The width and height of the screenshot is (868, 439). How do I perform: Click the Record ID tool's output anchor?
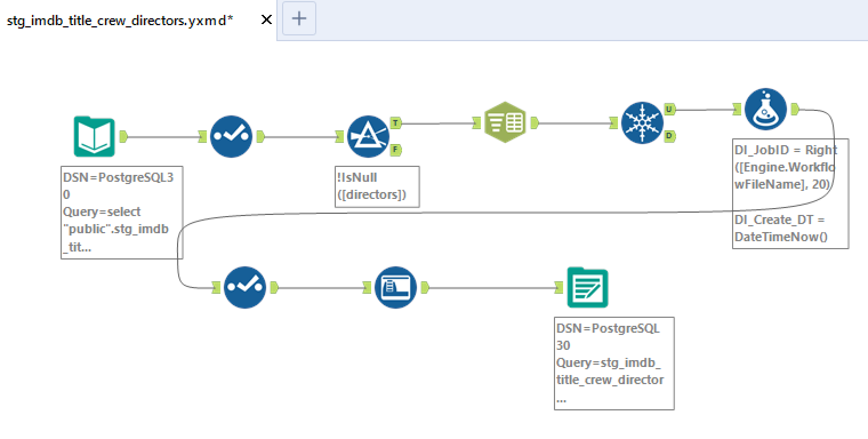click(x=424, y=287)
